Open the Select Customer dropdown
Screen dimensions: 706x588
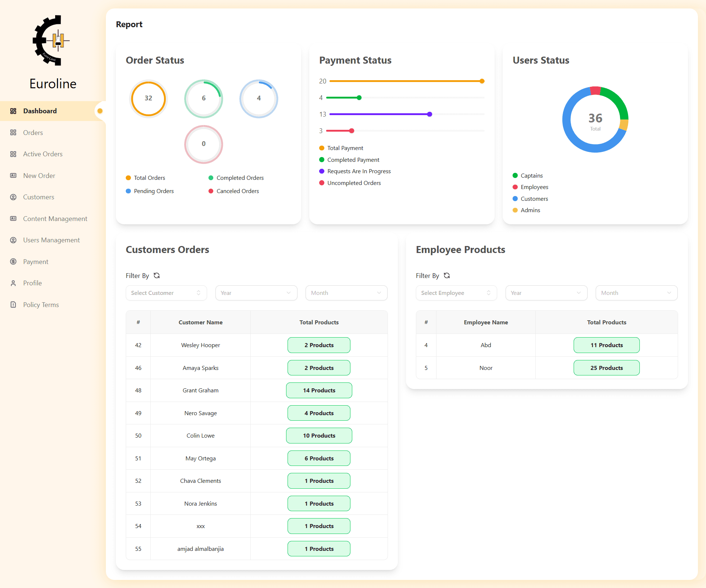[166, 293]
